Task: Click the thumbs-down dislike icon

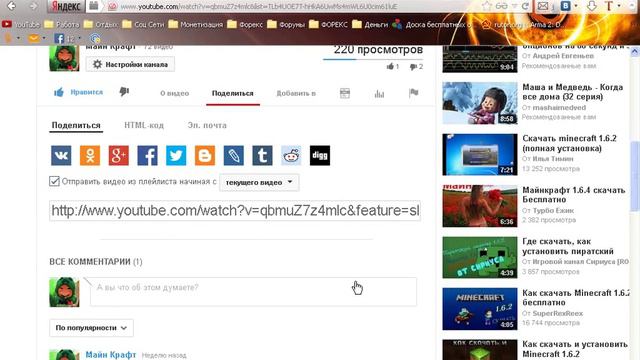Action: tap(124, 92)
